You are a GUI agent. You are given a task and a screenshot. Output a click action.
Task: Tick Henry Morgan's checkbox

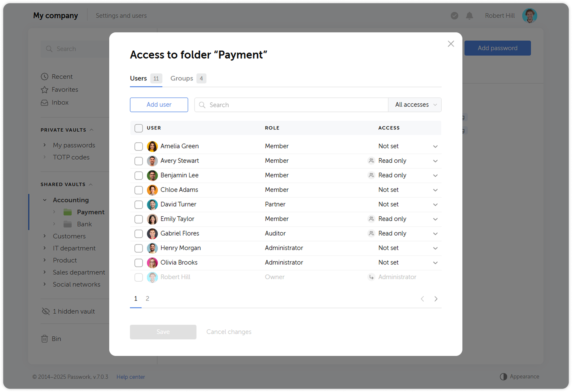138,248
